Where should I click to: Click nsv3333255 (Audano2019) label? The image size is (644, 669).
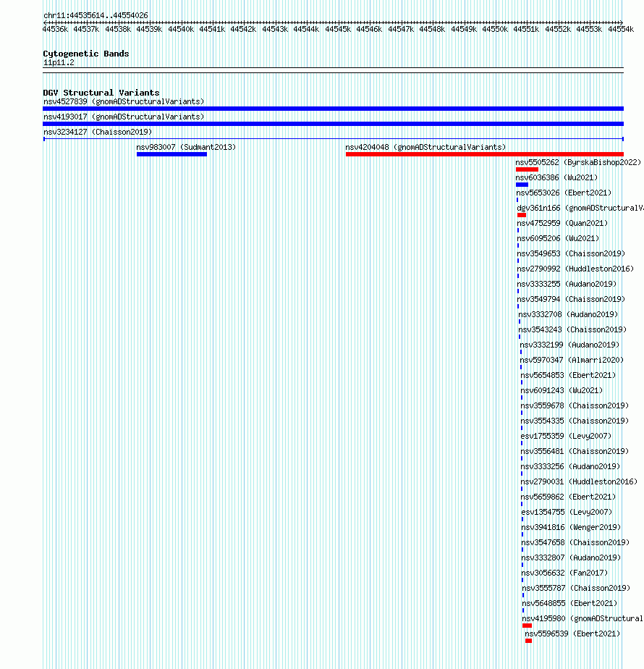point(567,284)
